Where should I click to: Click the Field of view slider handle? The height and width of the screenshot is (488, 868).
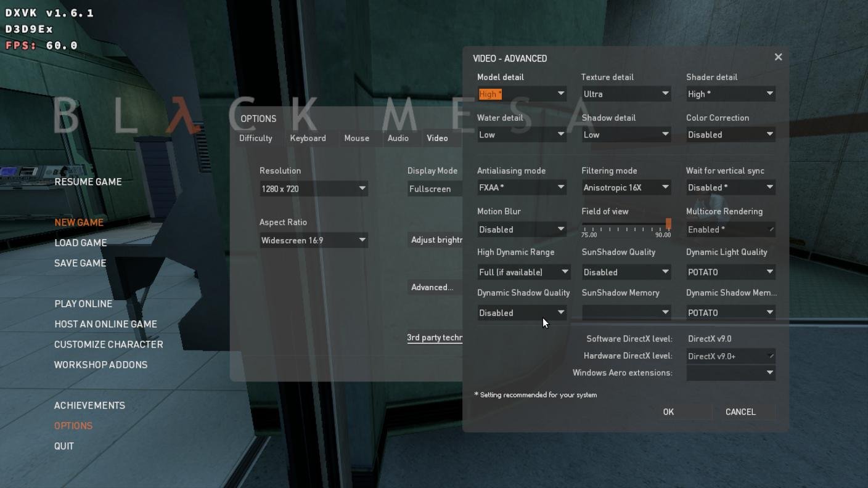pyautogui.click(x=668, y=224)
